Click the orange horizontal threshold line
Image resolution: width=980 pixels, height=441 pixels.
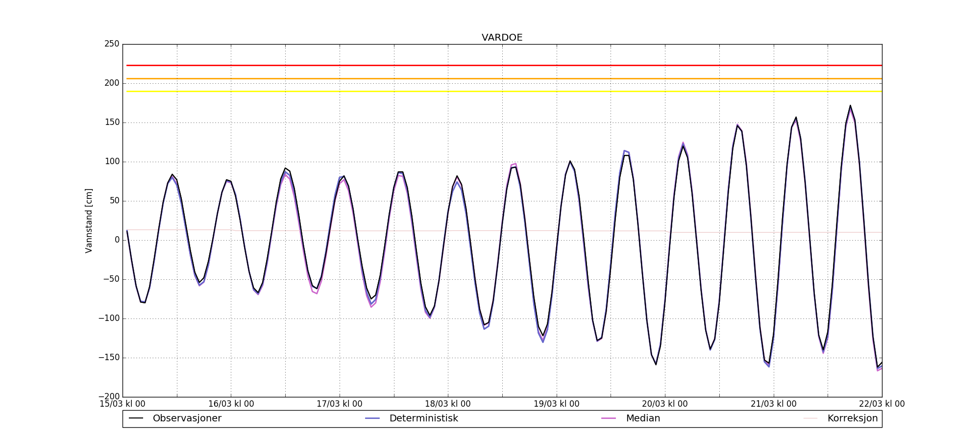coord(490,78)
